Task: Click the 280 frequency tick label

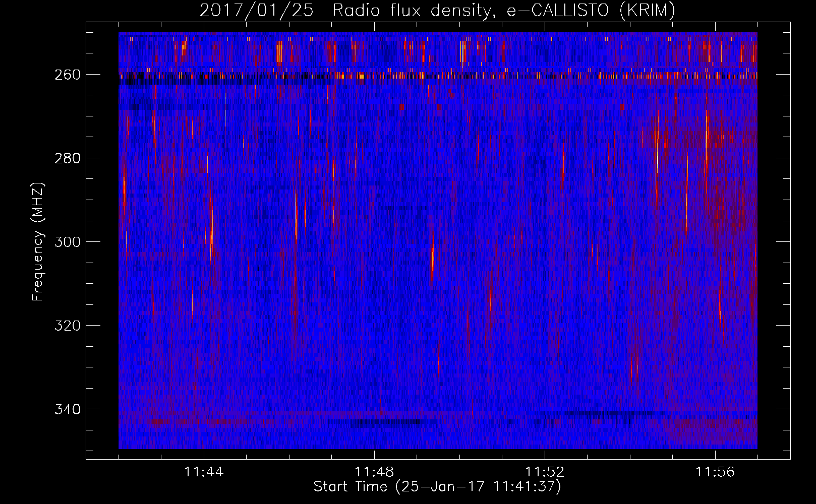Action: 68,158
